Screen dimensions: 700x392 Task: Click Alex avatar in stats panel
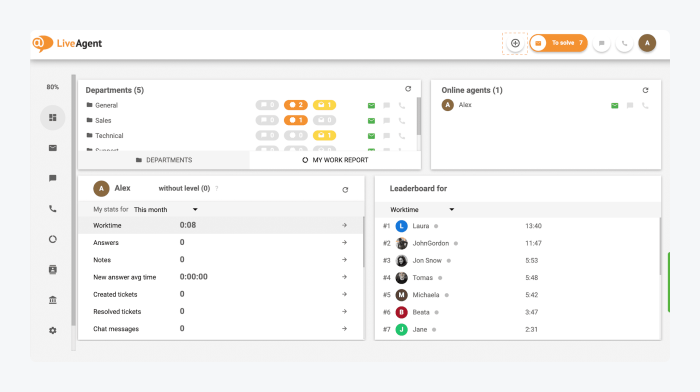coord(101,188)
